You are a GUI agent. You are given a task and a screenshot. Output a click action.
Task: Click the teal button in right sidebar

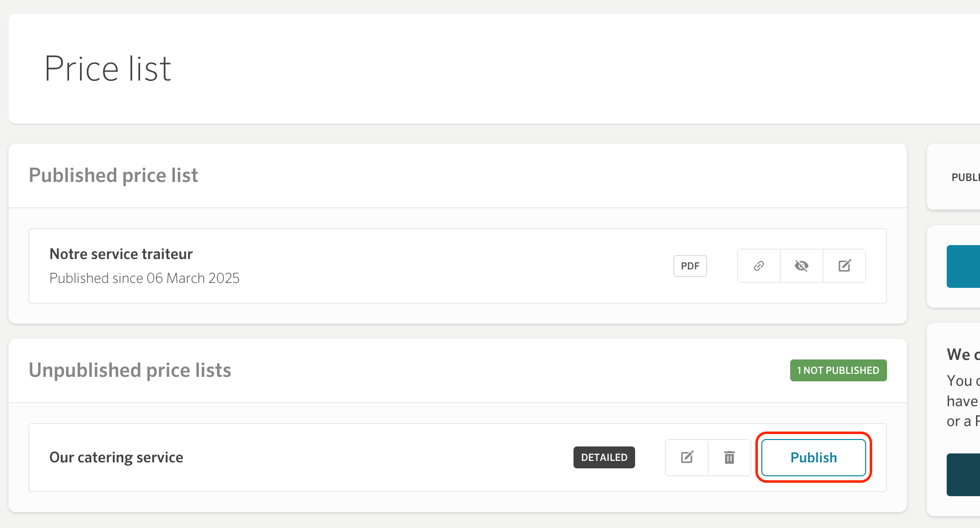pos(963,266)
